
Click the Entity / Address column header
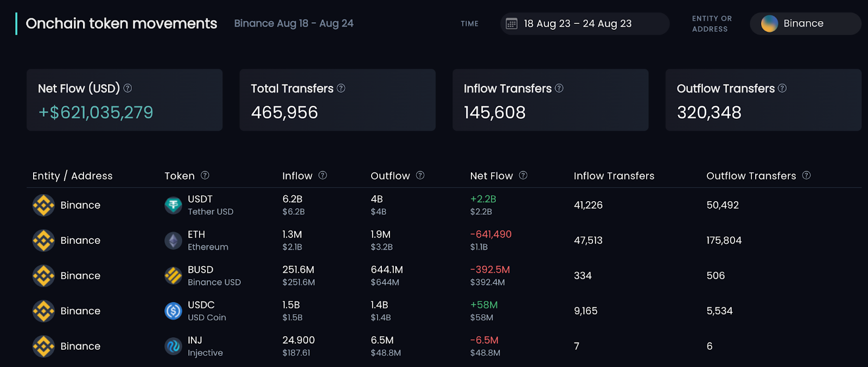[x=72, y=176]
